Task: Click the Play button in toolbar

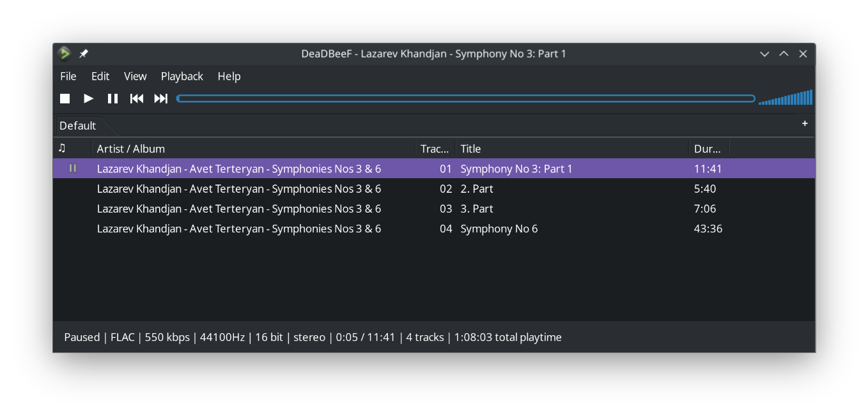Action: click(x=89, y=98)
